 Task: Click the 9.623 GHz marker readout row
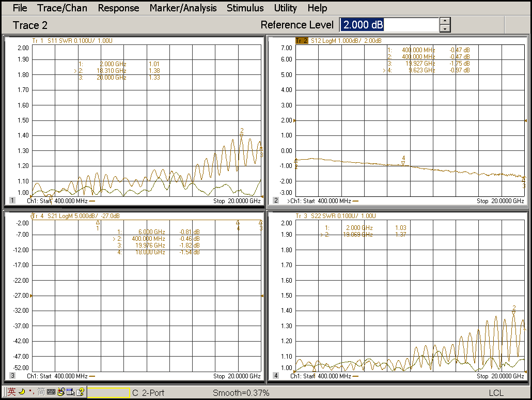click(x=427, y=70)
